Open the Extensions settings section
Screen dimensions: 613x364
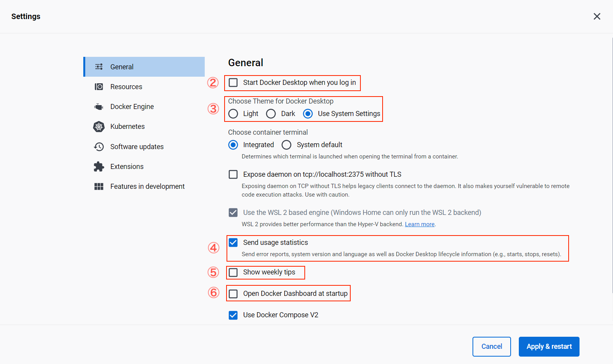coord(144,167)
